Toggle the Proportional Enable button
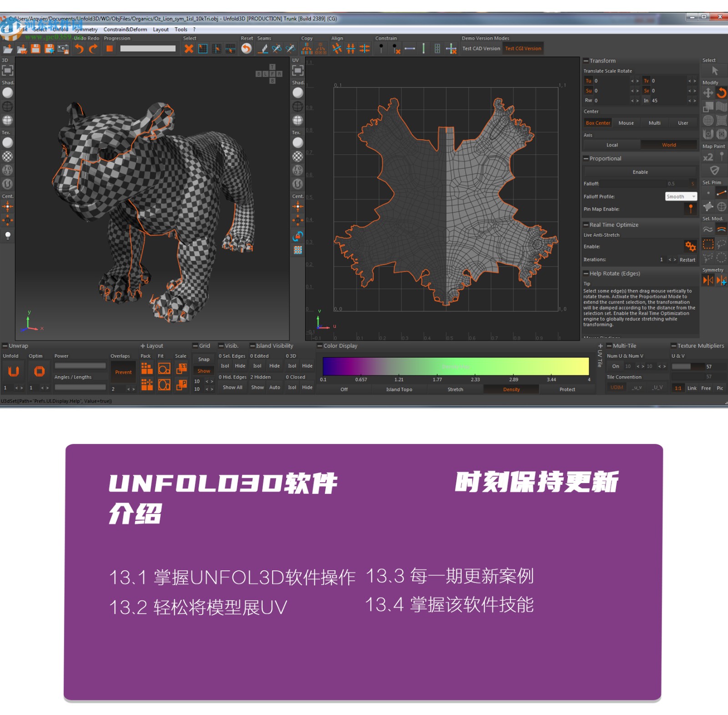Viewport: 728px width, 715px height. 640,172
